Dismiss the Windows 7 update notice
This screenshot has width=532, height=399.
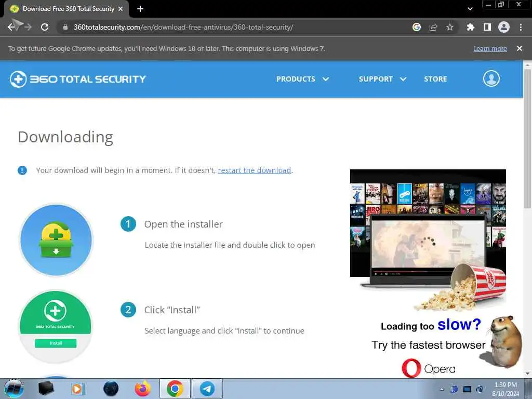[x=520, y=48]
